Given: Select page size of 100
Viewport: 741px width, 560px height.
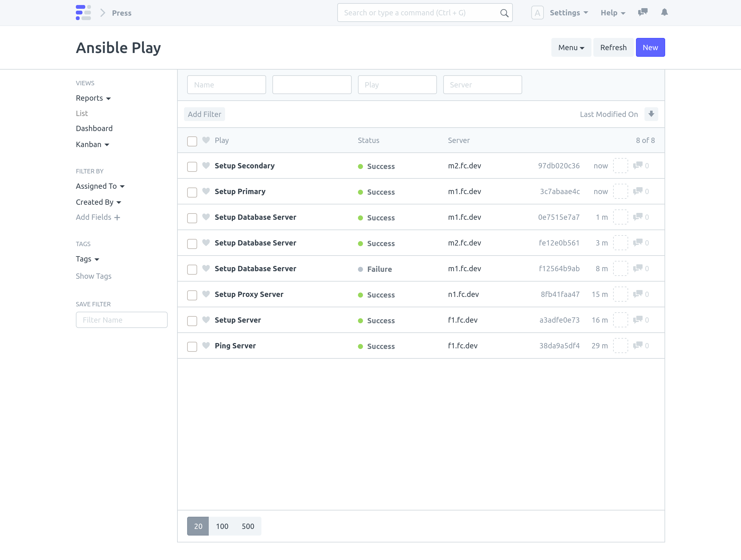Looking at the screenshot, I should click(x=222, y=526).
